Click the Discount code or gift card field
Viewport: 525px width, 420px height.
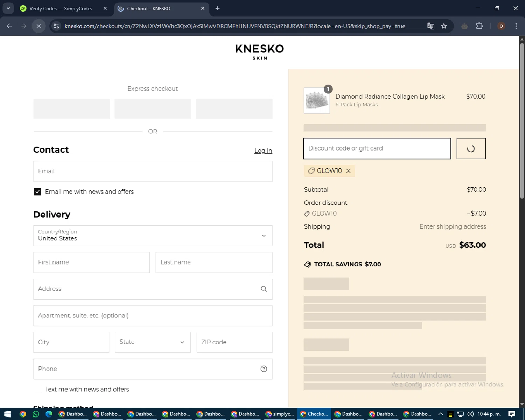pyautogui.click(x=377, y=148)
